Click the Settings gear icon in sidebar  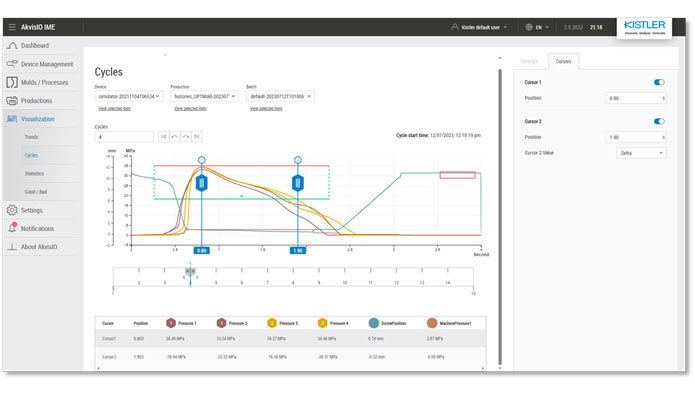click(x=12, y=210)
